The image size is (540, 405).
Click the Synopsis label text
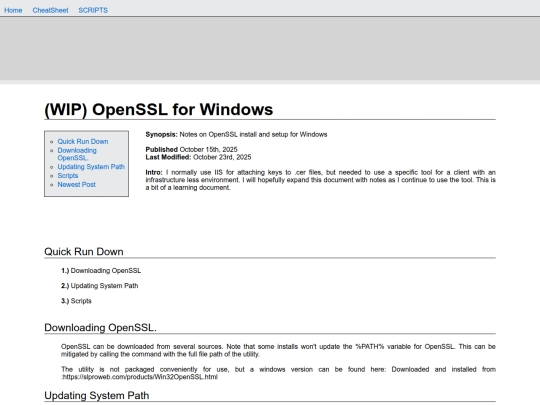(161, 134)
